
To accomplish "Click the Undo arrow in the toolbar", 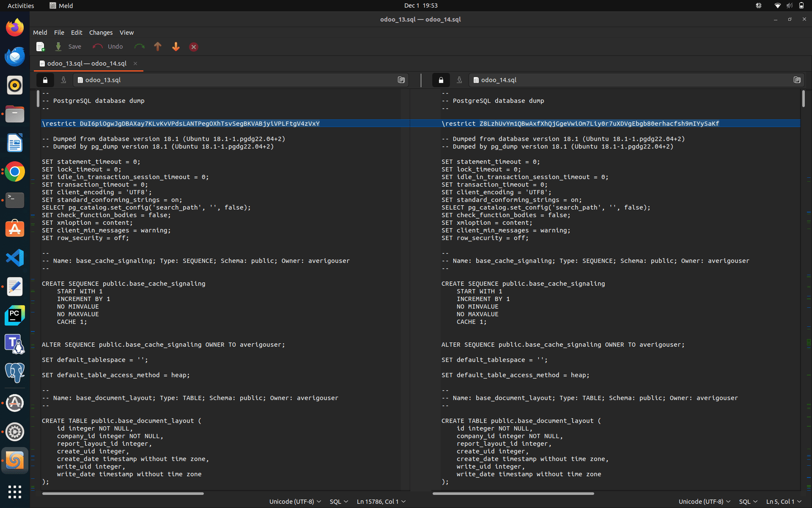I will click(x=98, y=47).
